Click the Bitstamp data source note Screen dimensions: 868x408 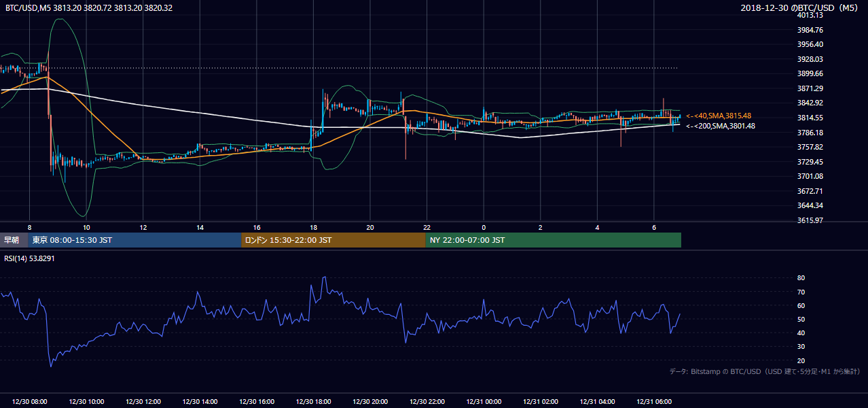point(765,371)
